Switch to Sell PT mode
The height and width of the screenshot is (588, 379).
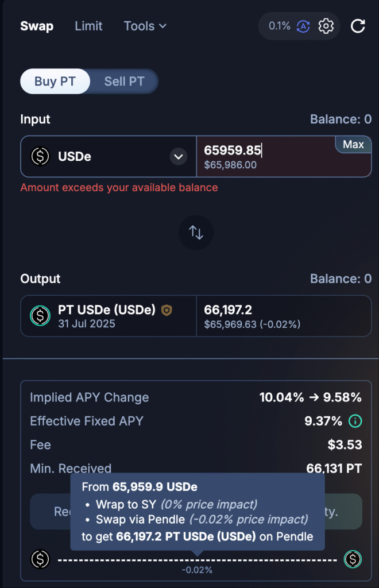click(x=124, y=82)
